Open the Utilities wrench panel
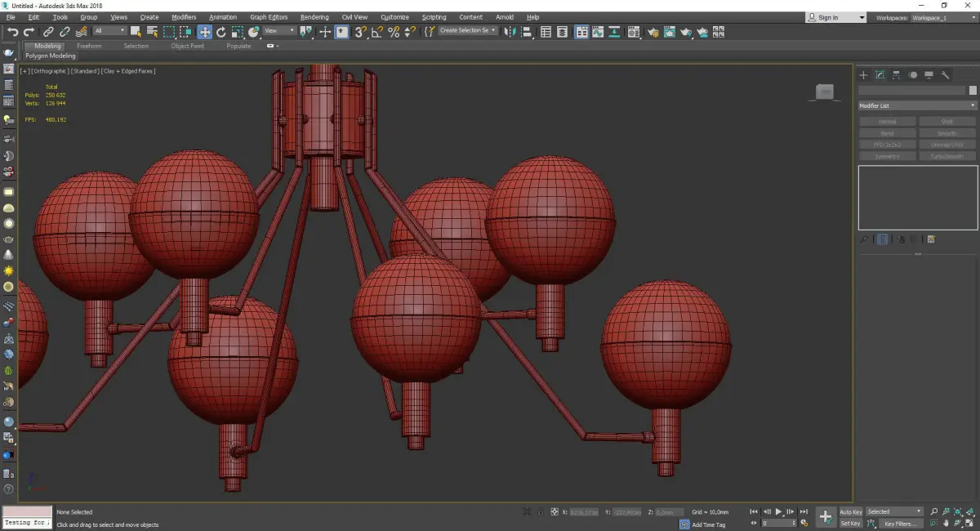 (945, 75)
